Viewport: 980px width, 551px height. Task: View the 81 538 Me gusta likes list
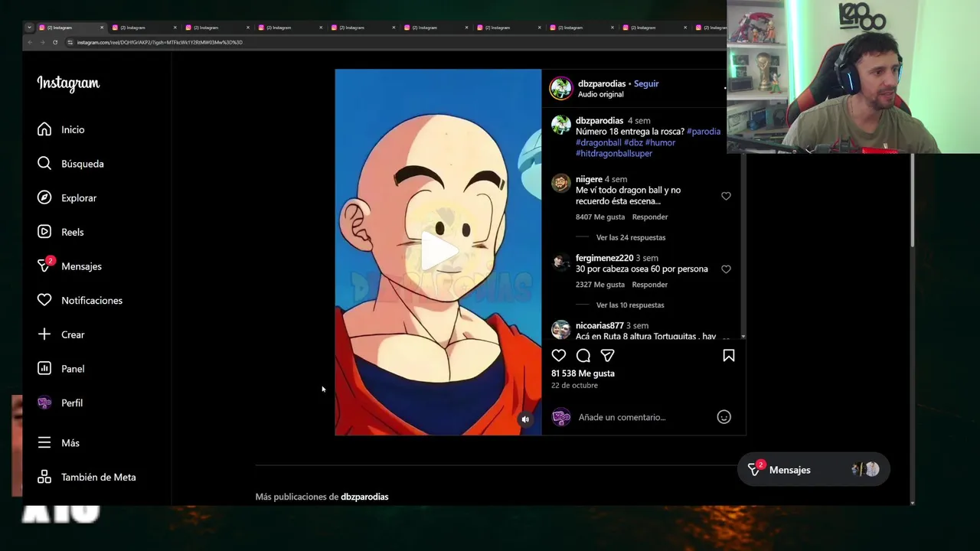tap(583, 373)
